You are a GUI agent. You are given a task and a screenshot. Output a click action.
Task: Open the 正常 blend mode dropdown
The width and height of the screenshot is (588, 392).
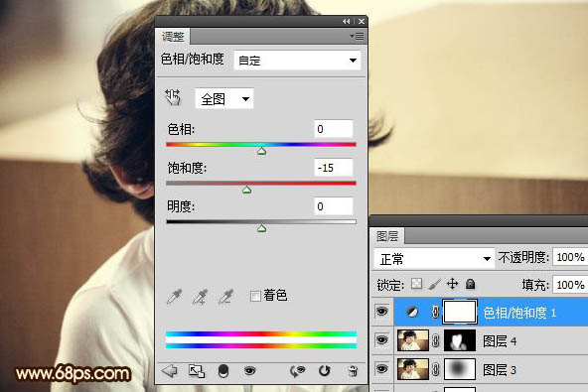click(434, 259)
